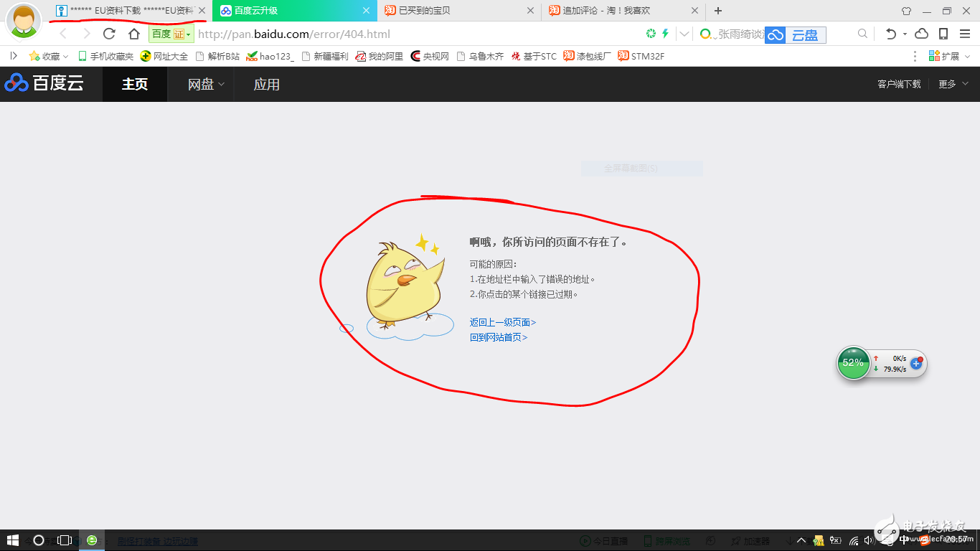
Task: Close the 已买到的宝贝 tab
Action: click(x=531, y=11)
